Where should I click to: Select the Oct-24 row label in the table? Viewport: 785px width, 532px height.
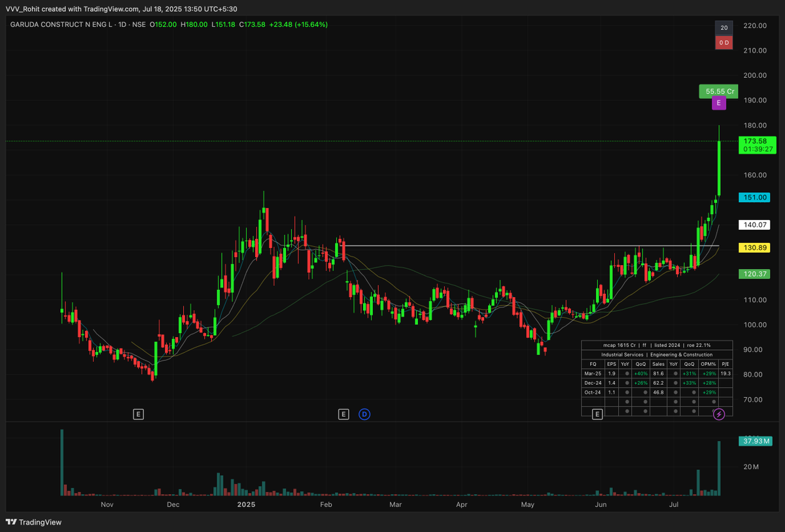[593, 392]
